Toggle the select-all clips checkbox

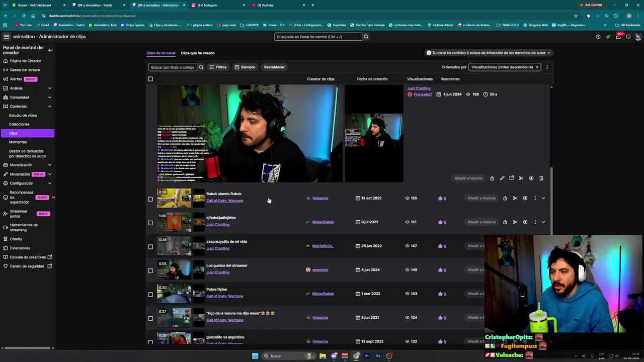click(x=150, y=79)
